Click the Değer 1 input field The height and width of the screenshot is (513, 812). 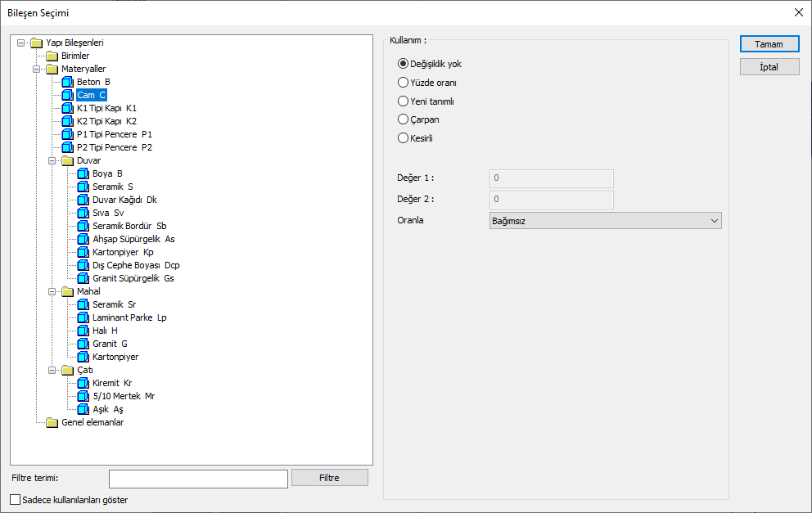[x=552, y=178]
